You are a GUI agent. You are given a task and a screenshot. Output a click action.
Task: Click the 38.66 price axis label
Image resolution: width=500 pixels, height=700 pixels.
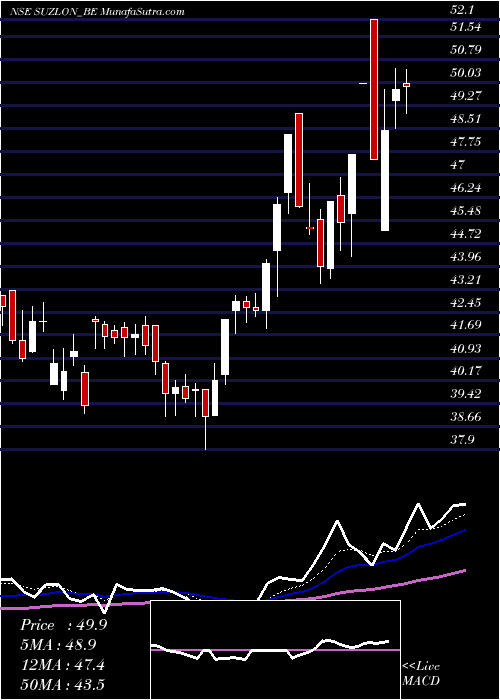pos(466,417)
